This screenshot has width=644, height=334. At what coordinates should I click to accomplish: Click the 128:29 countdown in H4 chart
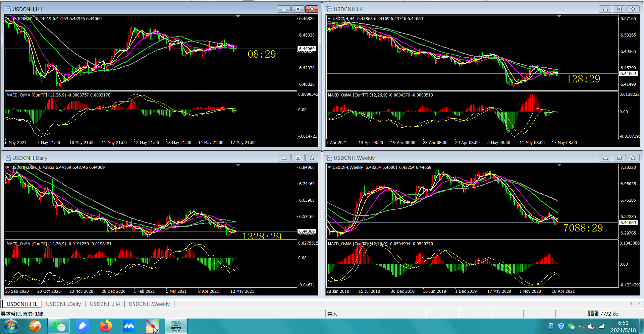(x=583, y=79)
